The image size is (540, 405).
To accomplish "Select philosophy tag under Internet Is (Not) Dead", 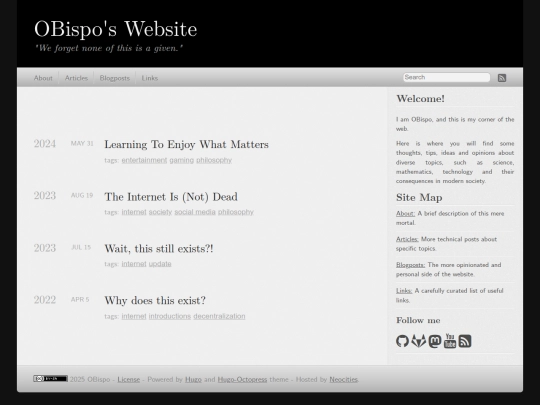I will 236,212.
